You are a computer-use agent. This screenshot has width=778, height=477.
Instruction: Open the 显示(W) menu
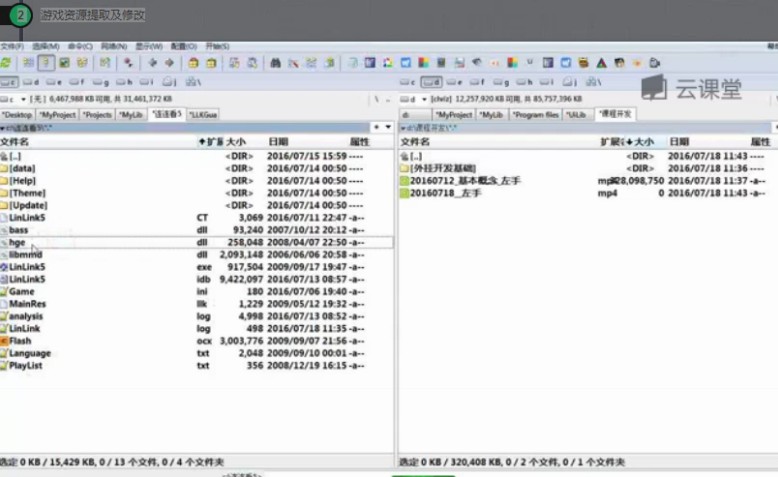pyautogui.click(x=149, y=46)
